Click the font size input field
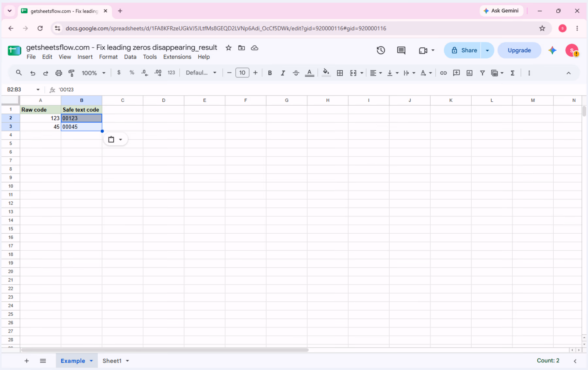 (x=242, y=73)
